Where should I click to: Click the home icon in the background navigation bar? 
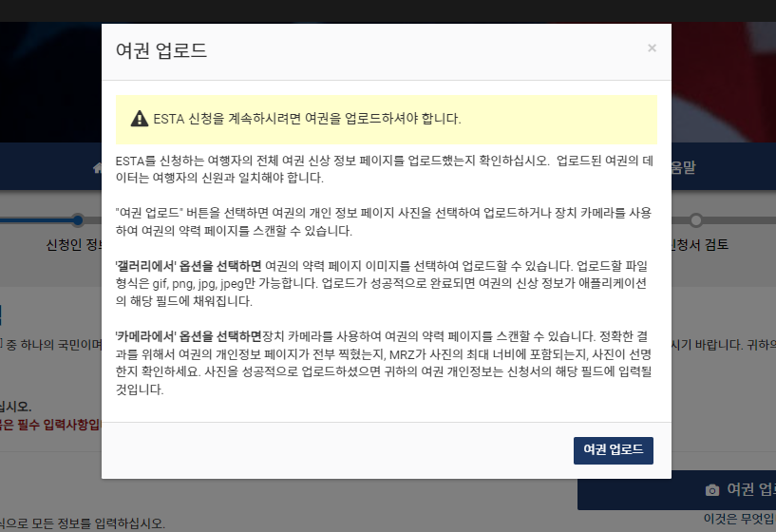(98, 168)
